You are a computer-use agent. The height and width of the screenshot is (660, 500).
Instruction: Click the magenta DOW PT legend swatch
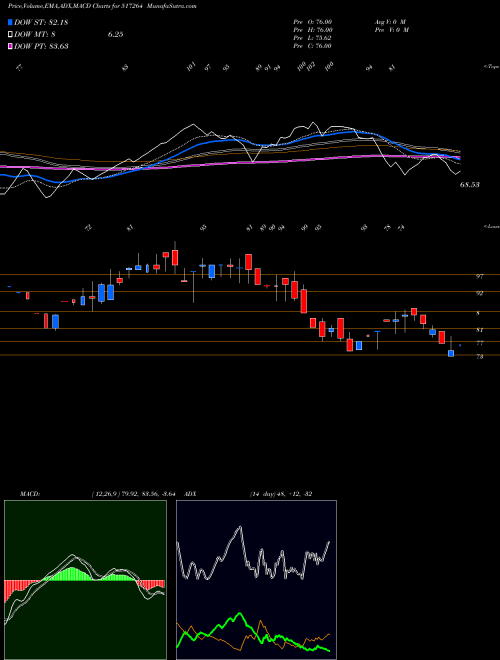[x=10, y=46]
